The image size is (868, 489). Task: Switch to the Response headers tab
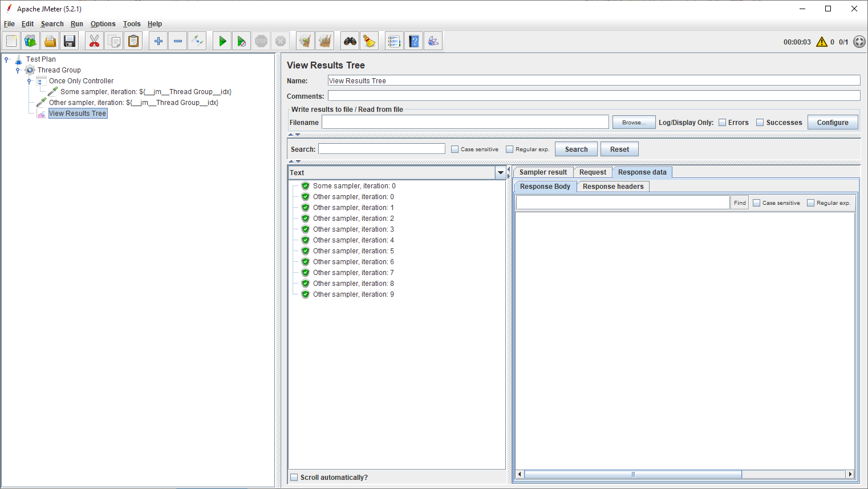(x=613, y=187)
